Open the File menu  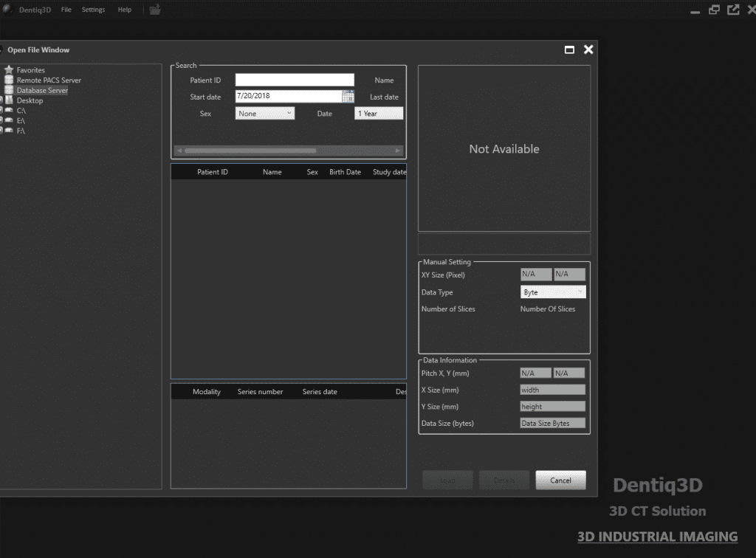(x=66, y=10)
